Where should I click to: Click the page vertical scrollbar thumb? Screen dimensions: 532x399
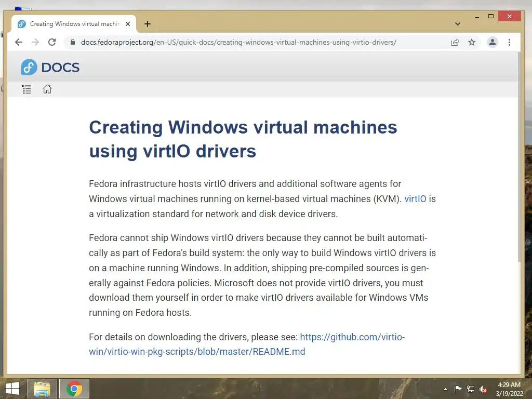[x=519, y=157]
